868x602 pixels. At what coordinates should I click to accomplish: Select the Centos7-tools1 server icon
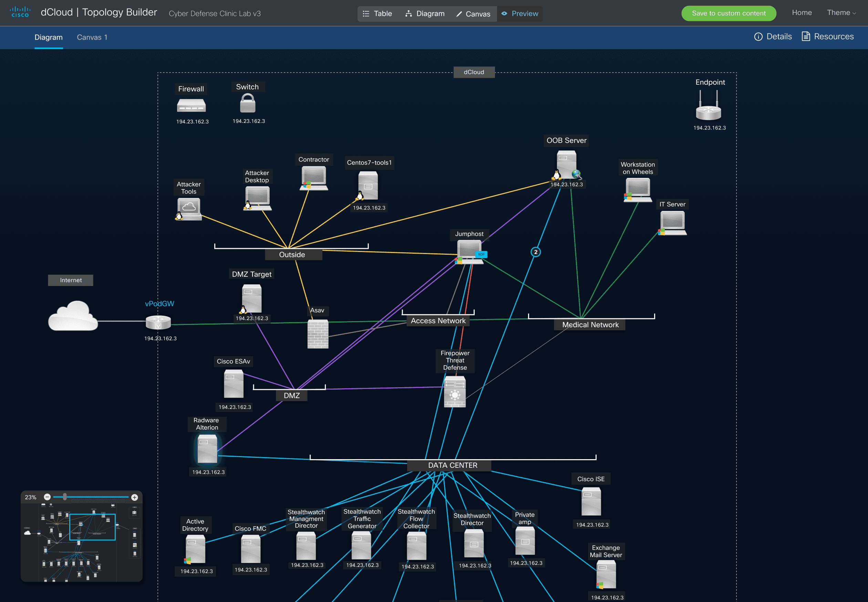(368, 186)
